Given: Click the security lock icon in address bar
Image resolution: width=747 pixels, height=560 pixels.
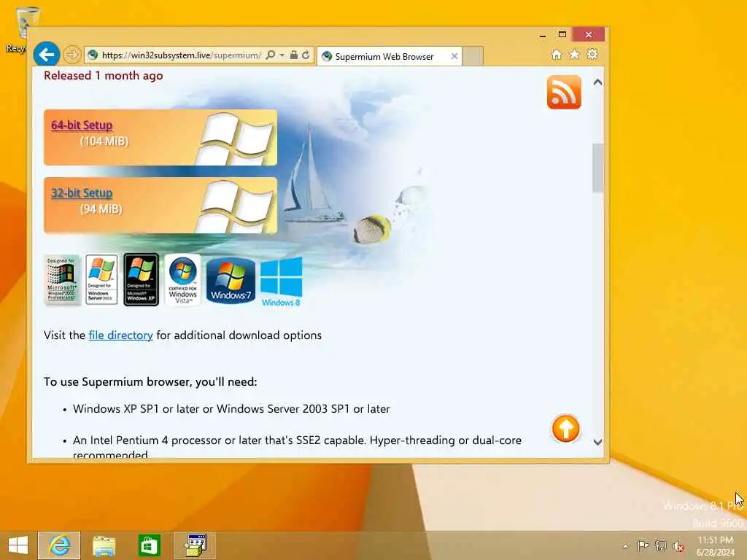Looking at the screenshot, I should click(294, 55).
